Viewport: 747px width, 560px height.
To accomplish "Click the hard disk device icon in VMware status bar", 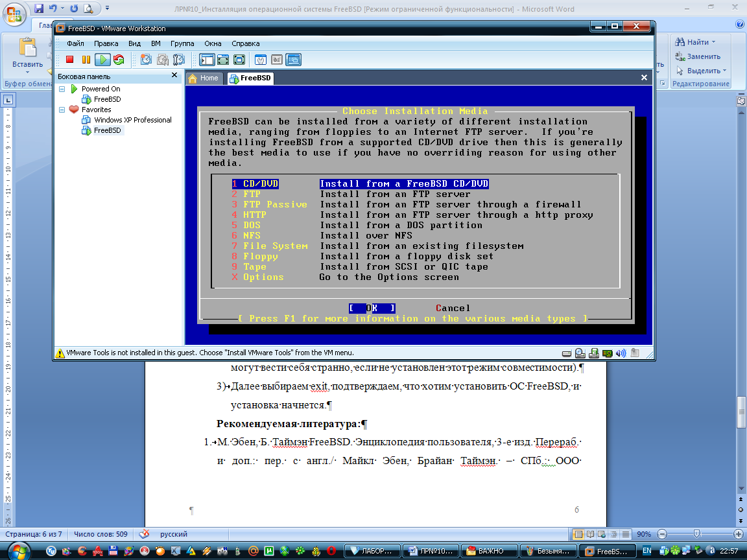I will 567,353.
